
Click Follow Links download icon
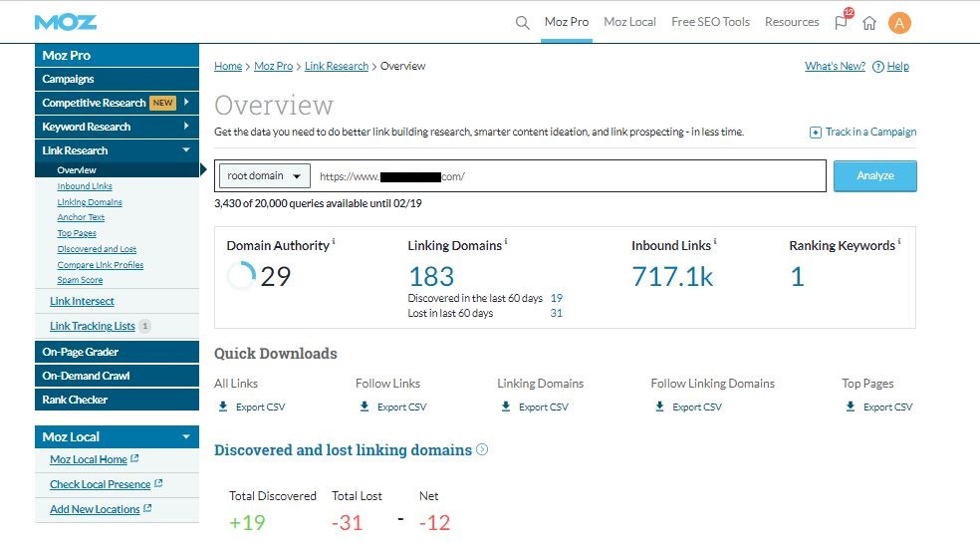365,407
